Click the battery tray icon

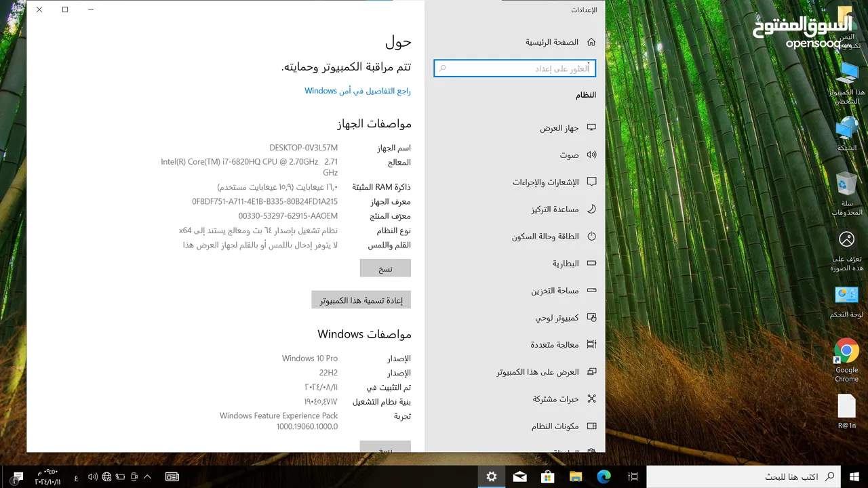click(x=121, y=477)
